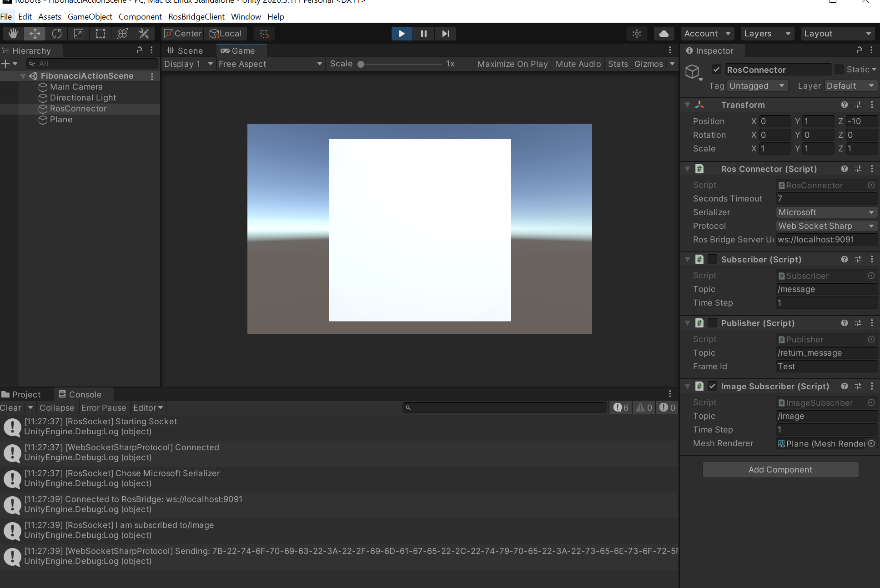Enable the Subscriber script component
This screenshot has width=880, height=588.
[x=712, y=259]
